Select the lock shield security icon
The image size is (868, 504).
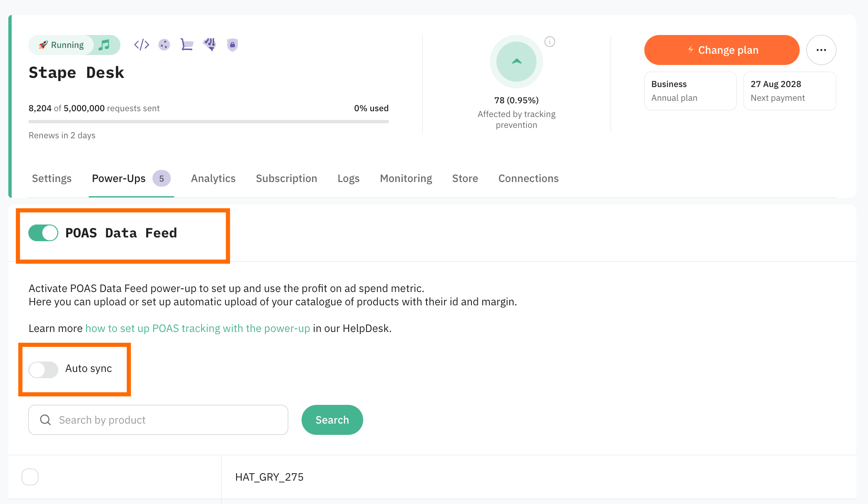click(x=232, y=45)
